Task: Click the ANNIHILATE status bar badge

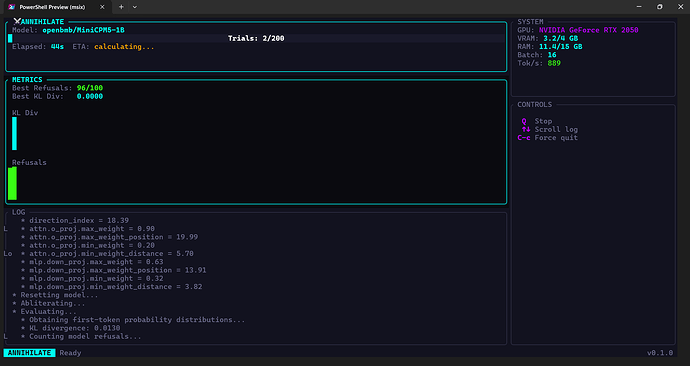Action: (x=29, y=353)
